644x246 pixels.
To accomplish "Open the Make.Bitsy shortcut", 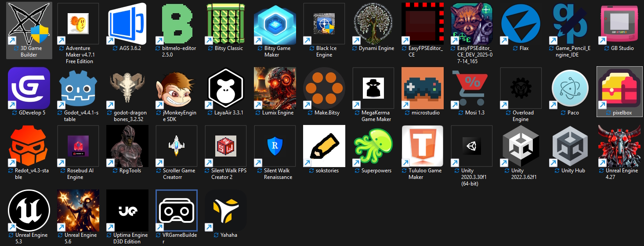I will coord(324,88).
